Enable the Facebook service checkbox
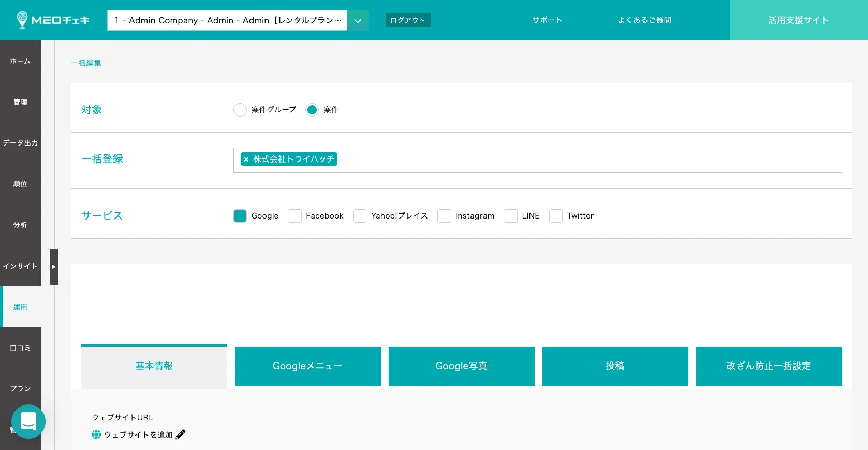Image resolution: width=868 pixels, height=450 pixels. click(295, 216)
